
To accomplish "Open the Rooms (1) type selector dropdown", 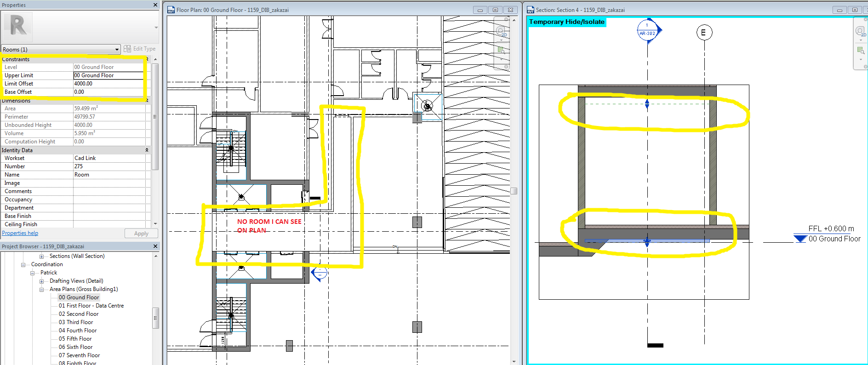I will 117,50.
